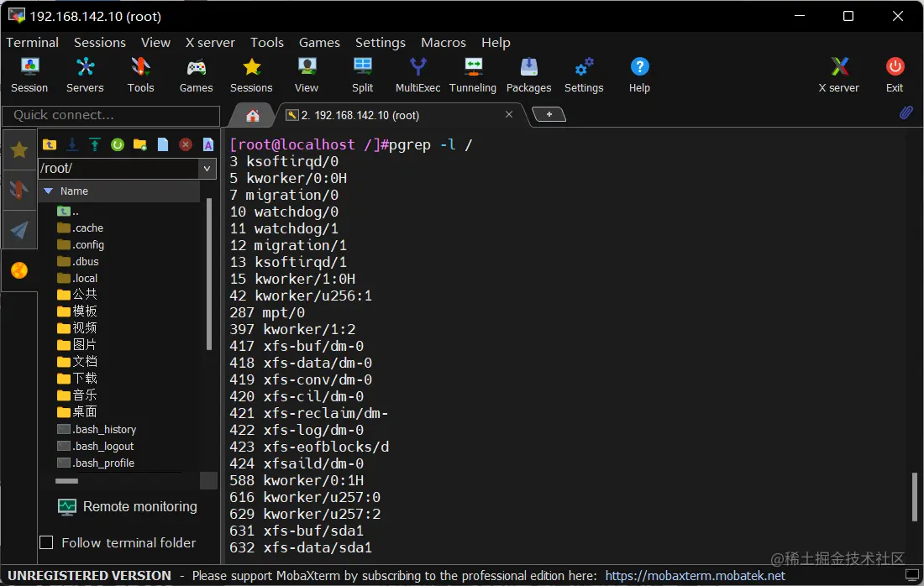This screenshot has width=924, height=586.
Task: Select the .cache folder
Action: (80, 228)
